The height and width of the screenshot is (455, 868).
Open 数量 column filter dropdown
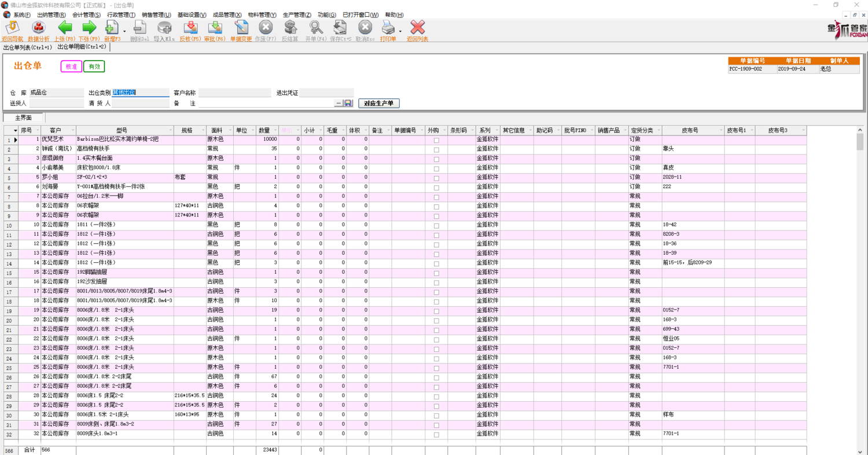[x=275, y=131]
